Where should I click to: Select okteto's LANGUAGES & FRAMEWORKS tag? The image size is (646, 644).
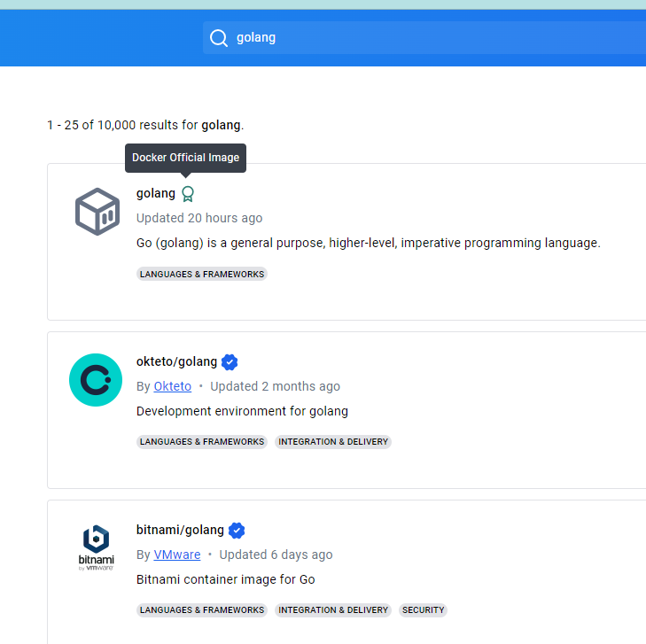[x=202, y=442]
